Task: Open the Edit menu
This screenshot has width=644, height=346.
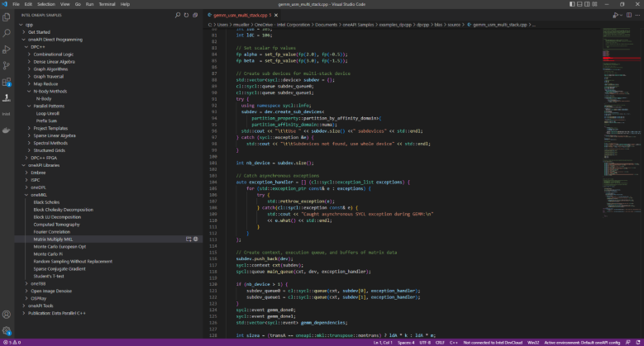Action: (x=28, y=4)
